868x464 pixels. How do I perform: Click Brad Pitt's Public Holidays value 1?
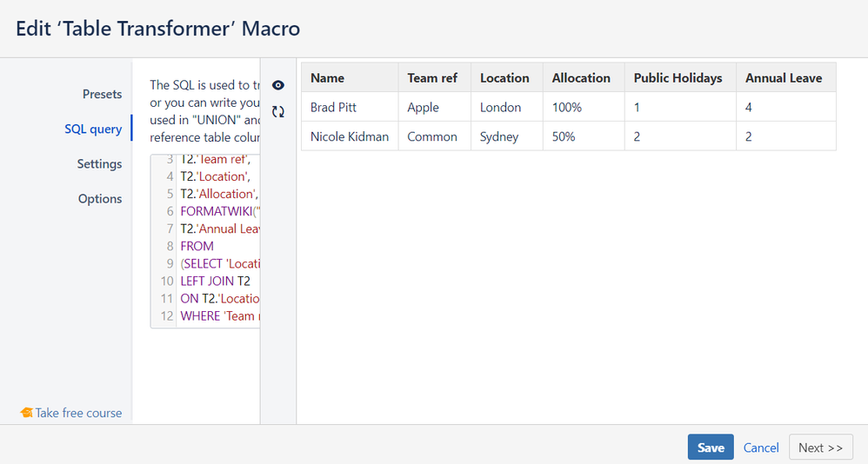(638, 107)
